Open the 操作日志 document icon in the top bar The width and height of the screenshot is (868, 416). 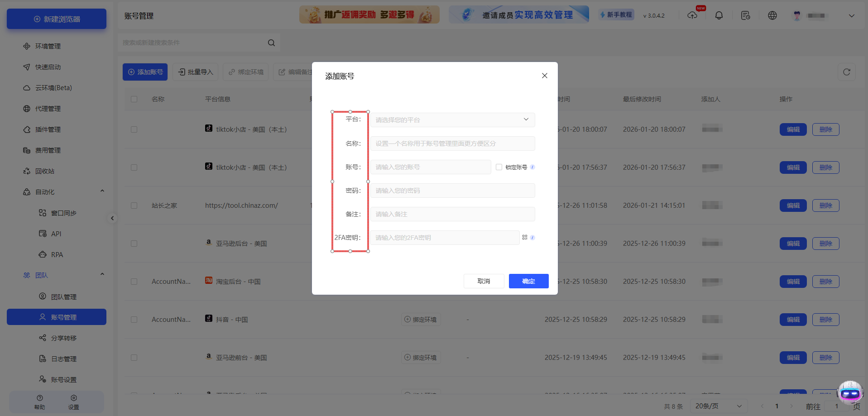click(x=745, y=15)
